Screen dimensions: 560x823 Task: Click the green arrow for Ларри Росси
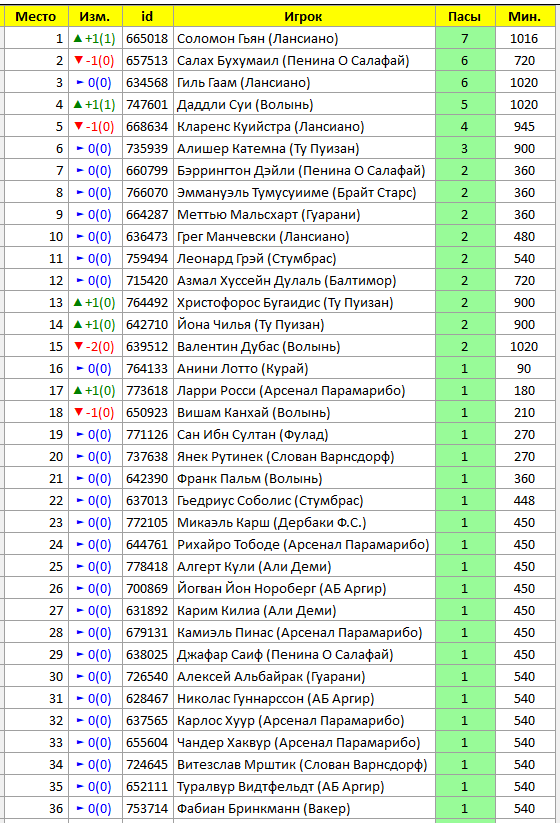(x=78, y=391)
